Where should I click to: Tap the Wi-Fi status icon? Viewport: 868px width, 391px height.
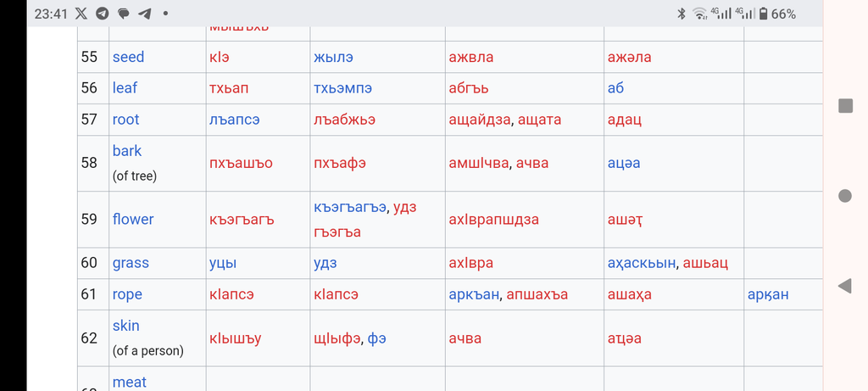699,14
